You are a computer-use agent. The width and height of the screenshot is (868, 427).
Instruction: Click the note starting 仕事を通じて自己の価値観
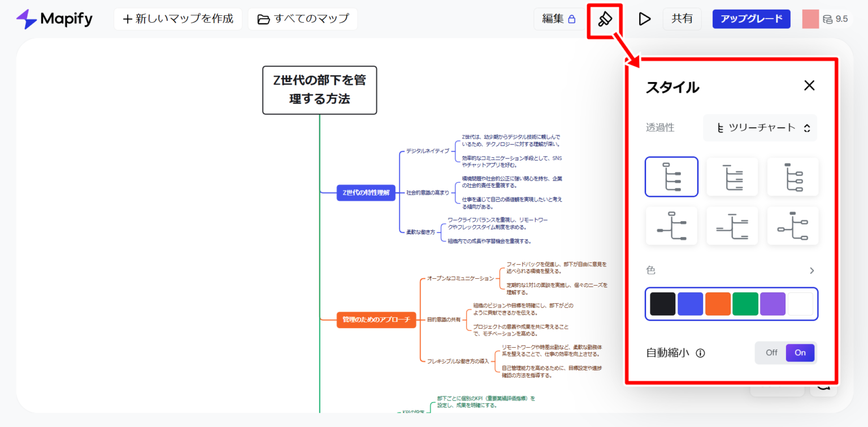click(x=512, y=202)
